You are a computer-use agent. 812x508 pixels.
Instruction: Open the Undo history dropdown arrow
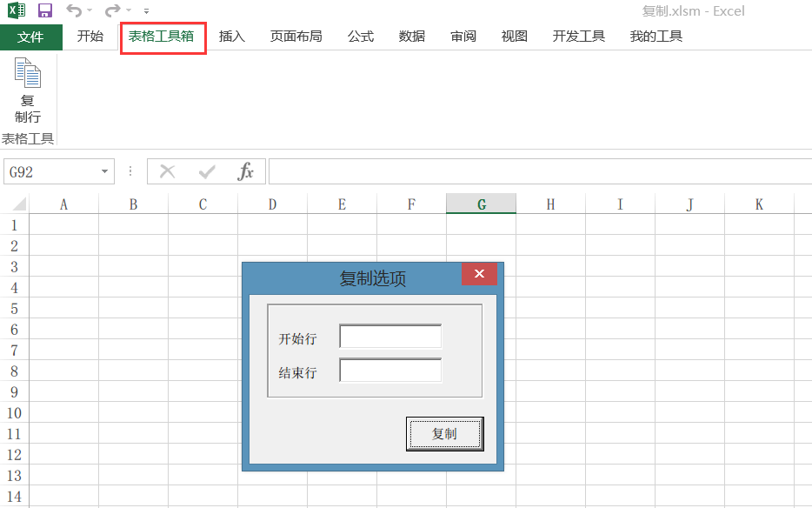pyautogui.click(x=90, y=11)
